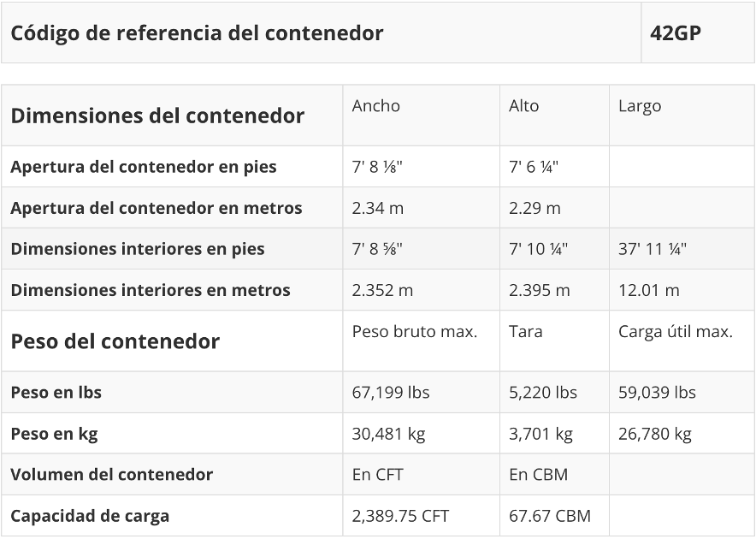This screenshot has height=539, width=756.
Task: Click the 26,780 kg payload value
Action: point(654,434)
